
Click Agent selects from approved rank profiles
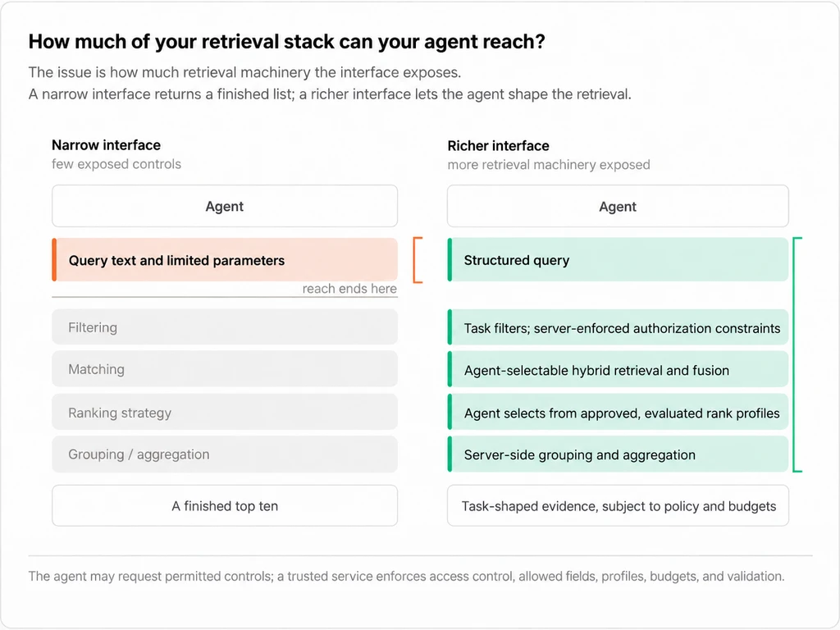point(618,412)
